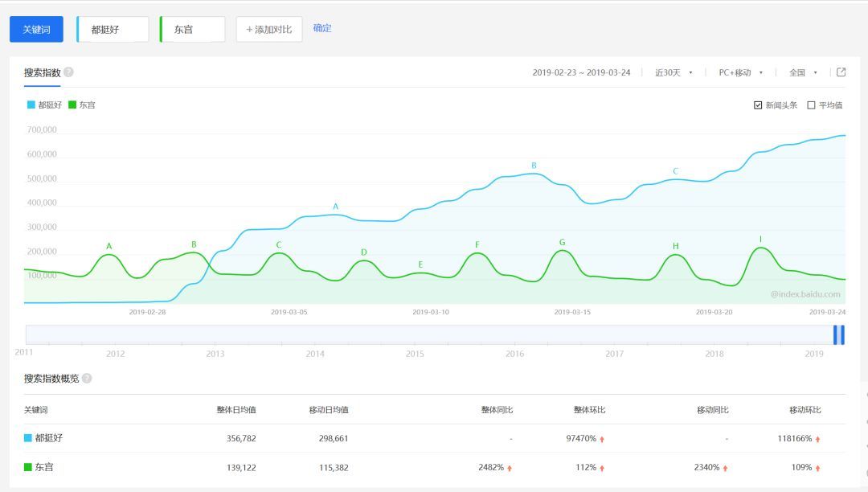The image size is (868, 492).
Task: Click the blue 关键词 button
Action: pyautogui.click(x=36, y=30)
